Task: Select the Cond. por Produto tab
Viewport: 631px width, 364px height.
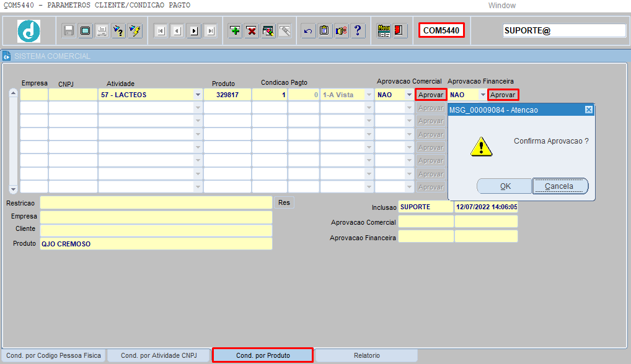Action: pyautogui.click(x=263, y=355)
